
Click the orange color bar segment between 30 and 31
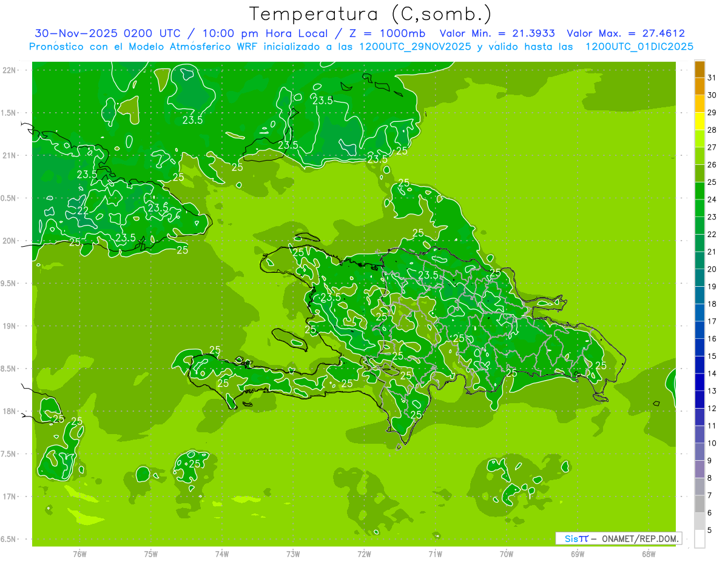(x=699, y=87)
